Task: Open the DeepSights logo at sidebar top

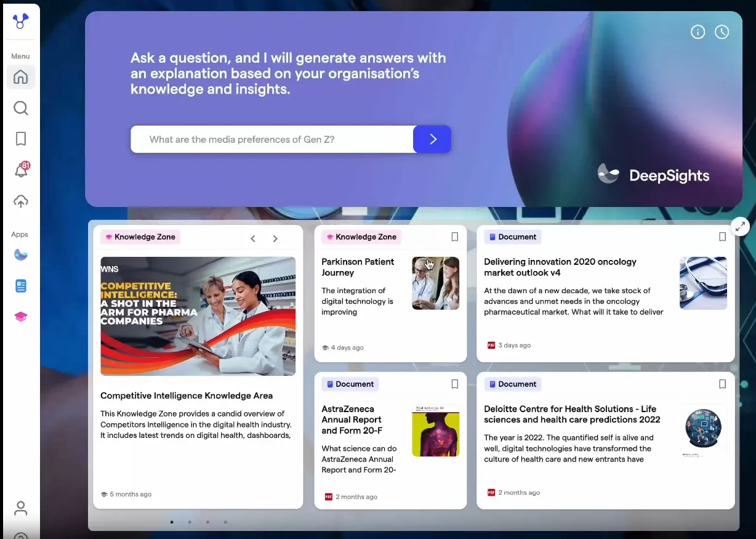Action: coord(21,22)
